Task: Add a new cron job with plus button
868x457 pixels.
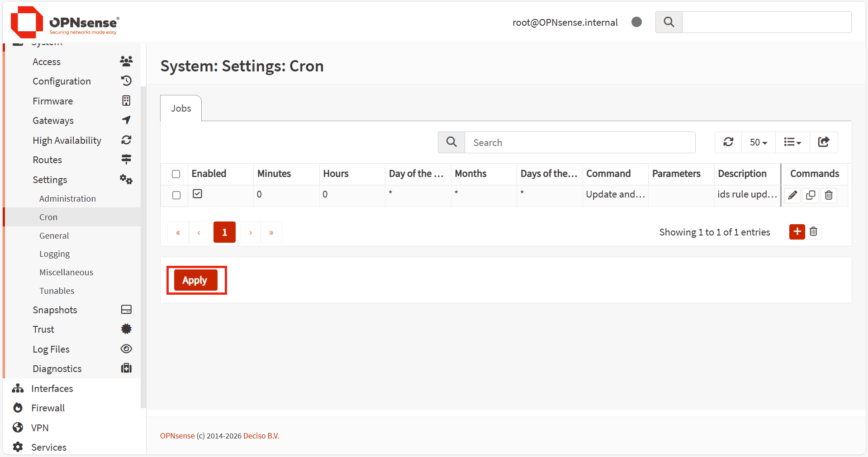Action: [x=797, y=232]
